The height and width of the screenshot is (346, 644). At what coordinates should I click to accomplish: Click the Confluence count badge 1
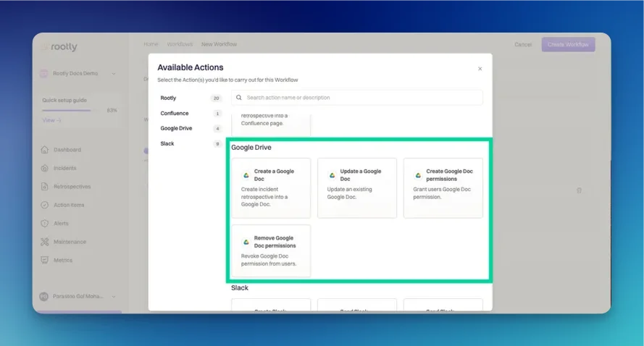(x=217, y=113)
